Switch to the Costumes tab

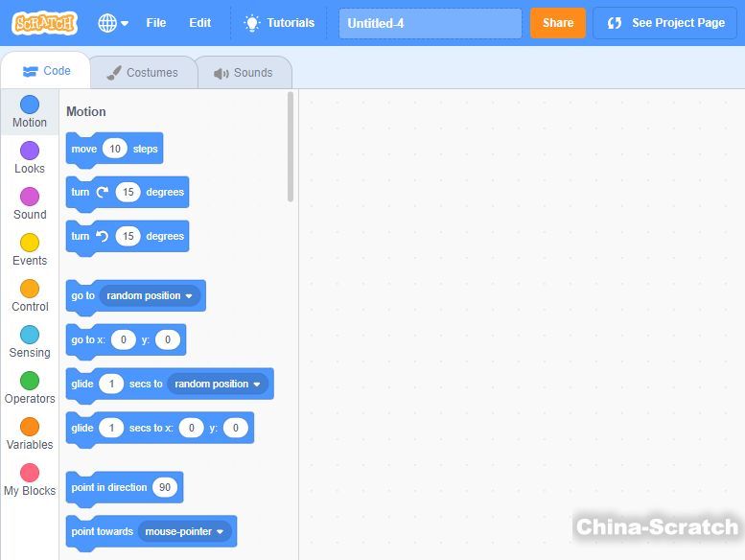(142, 73)
